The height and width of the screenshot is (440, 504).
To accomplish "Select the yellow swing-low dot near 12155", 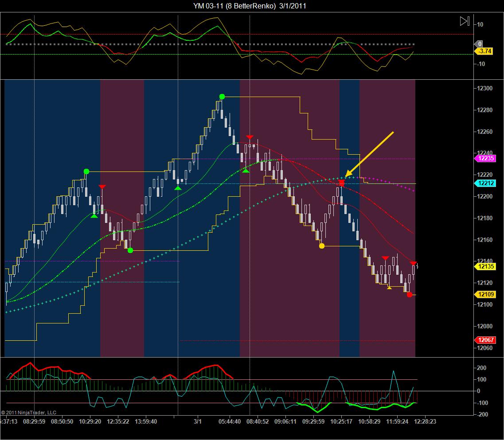I will [321, 246].
